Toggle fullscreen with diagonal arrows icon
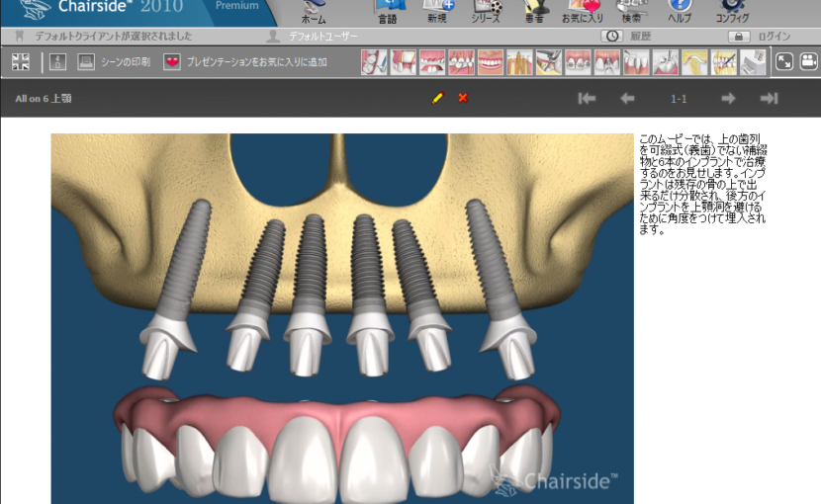The width and height of the screenshot is (821, 504). [x=783, y=62]
